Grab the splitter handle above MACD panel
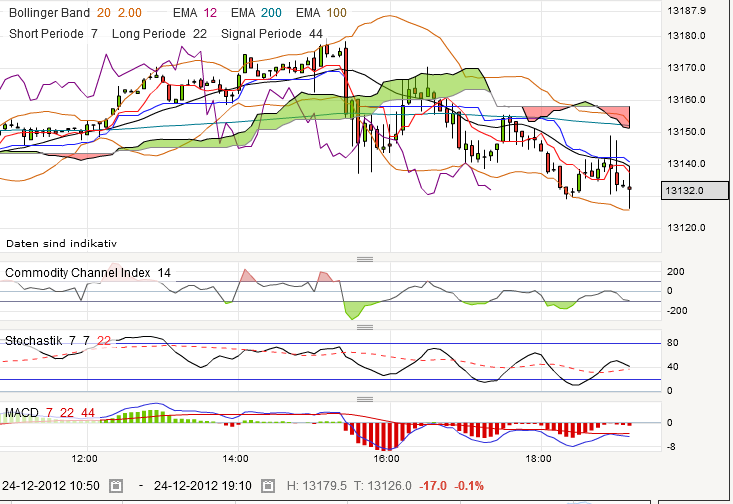Viewport: 733px width, 504px height. tap(365, 399)
